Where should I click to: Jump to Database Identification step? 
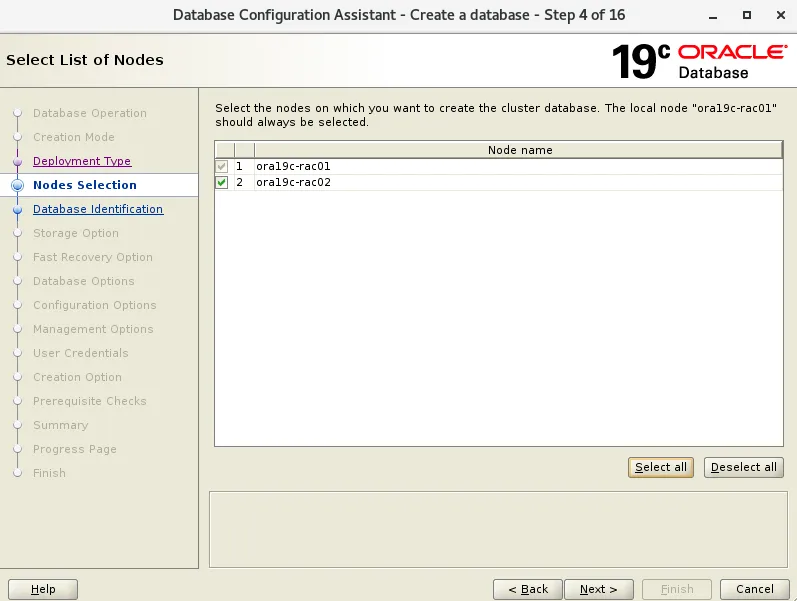(98, 209)
